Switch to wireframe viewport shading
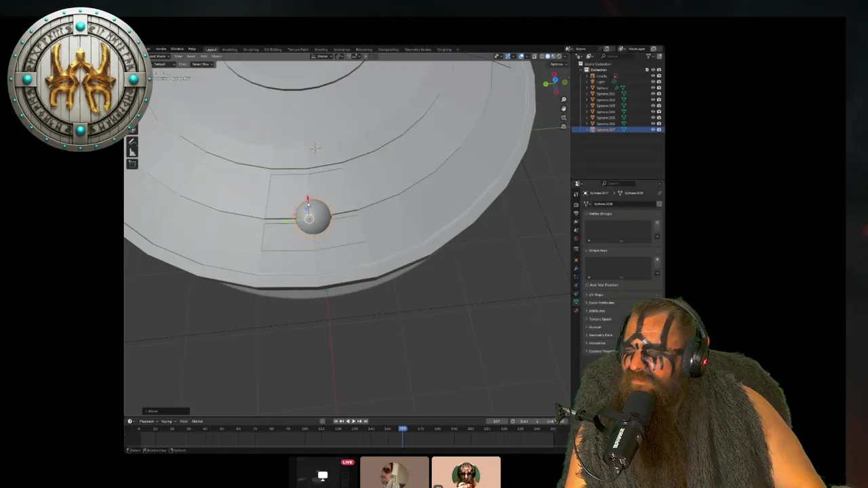The height and width of the screenshot is (488, 868). coord(542,56)
